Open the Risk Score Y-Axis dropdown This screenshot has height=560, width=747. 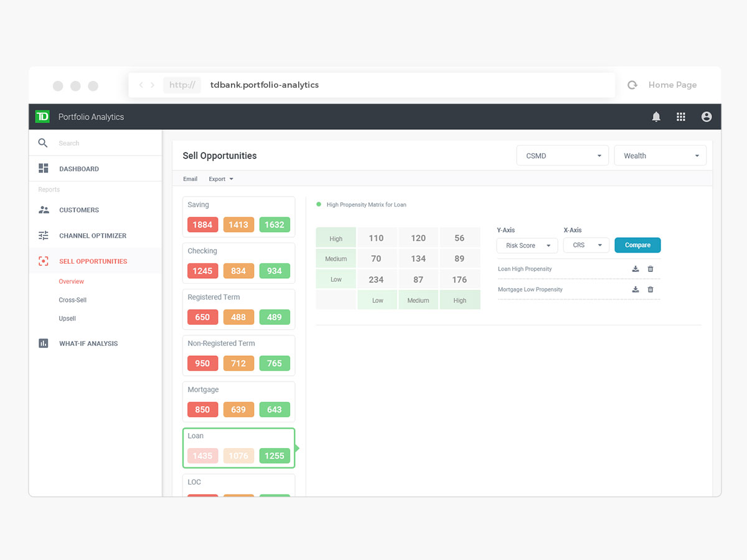(527, 245)
